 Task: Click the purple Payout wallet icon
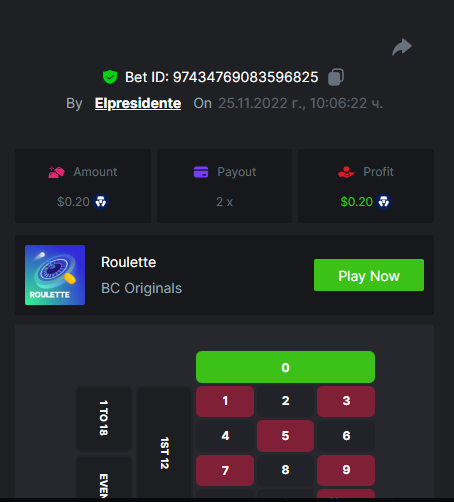pyautogui.click(x=201, y=172)
